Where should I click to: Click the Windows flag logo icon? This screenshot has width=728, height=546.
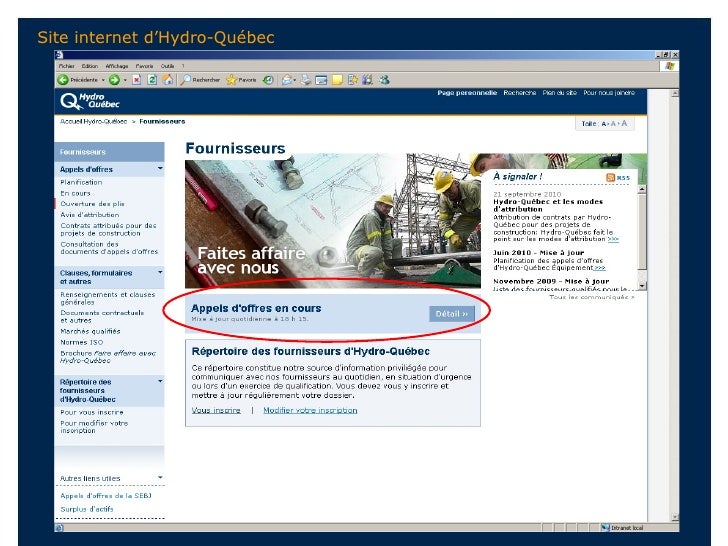pos(669,66)
